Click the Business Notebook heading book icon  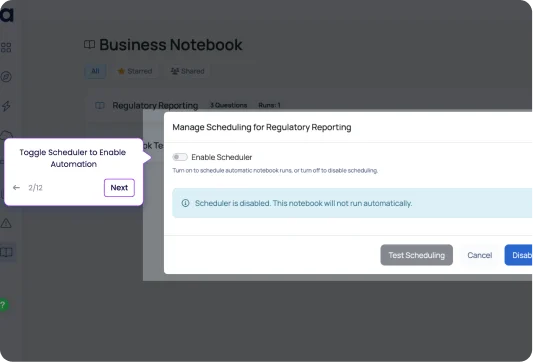click(89, 45)
